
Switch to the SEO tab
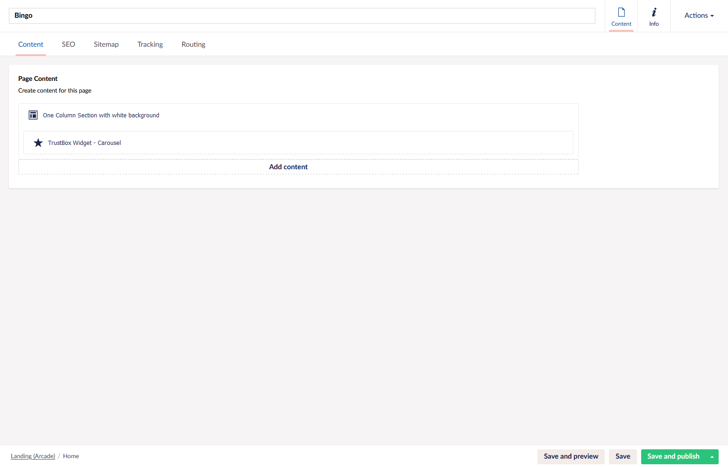click(x=68, y=44)
